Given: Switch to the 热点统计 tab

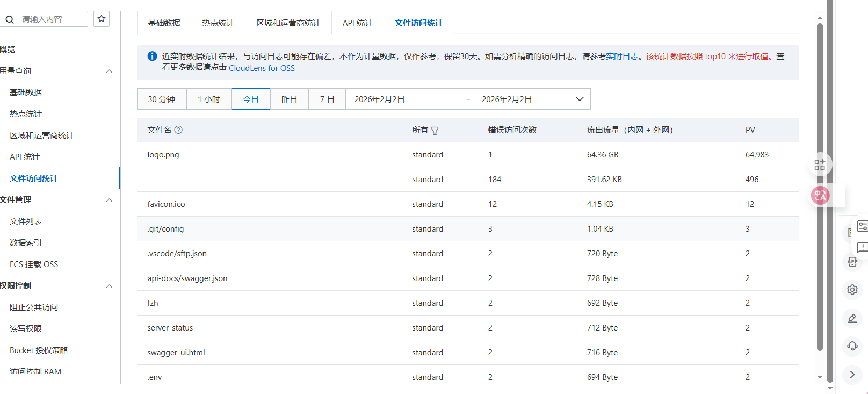Looking at the screenshot, I should (x=218, y=23).
